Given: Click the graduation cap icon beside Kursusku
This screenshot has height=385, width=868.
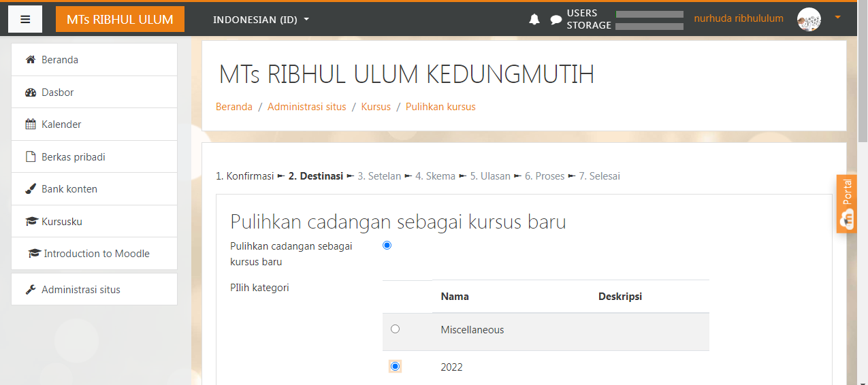Looking at the screenshot, I should coord(31,222).
